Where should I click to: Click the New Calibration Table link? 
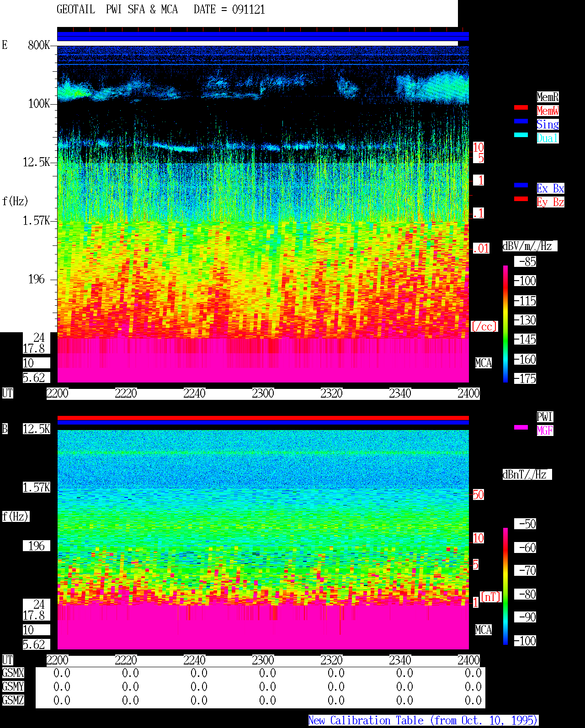(x=423, y=721)
